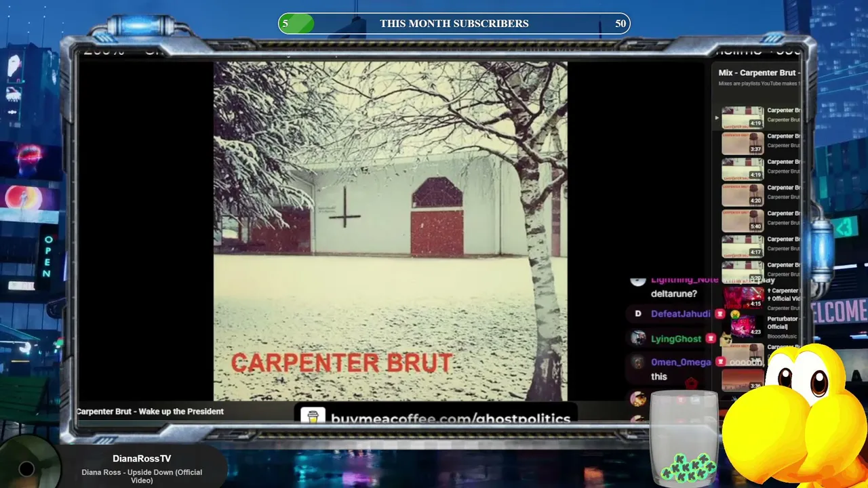Select the playlist thumbnail marked 4:17
868x488 pixels.
[x=743, y=246]
